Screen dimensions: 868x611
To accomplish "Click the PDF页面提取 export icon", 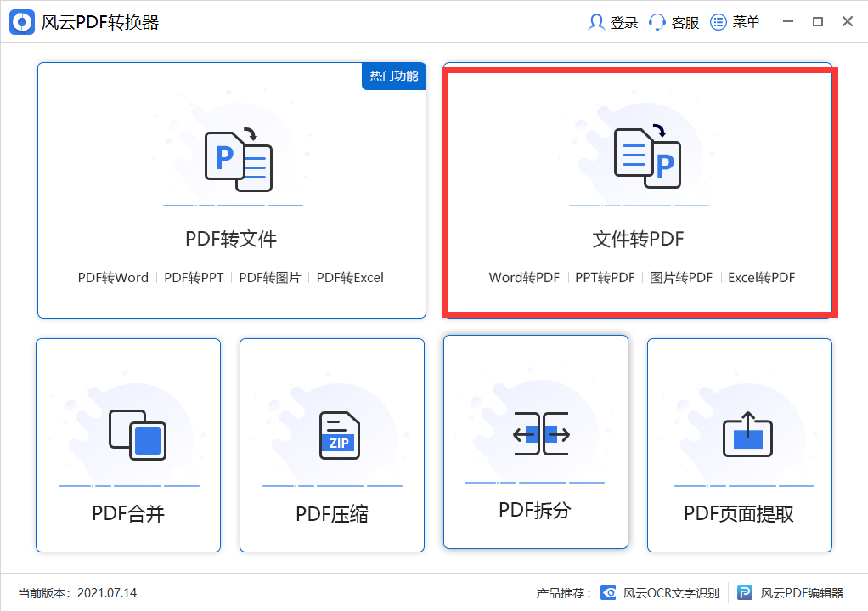I will pyautogui.click(x=747, y=434).
